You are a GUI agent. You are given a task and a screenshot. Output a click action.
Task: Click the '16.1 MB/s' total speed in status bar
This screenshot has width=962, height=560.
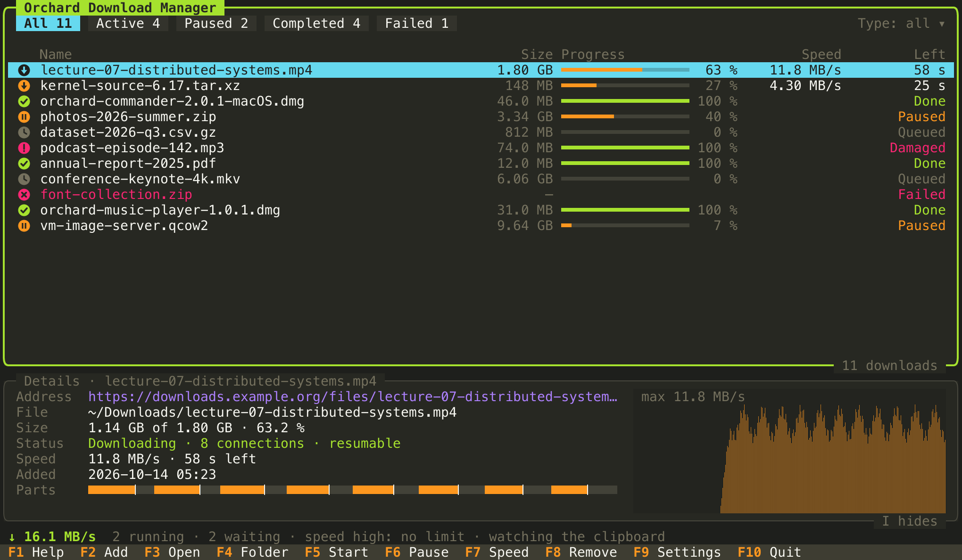click(60, 536)
